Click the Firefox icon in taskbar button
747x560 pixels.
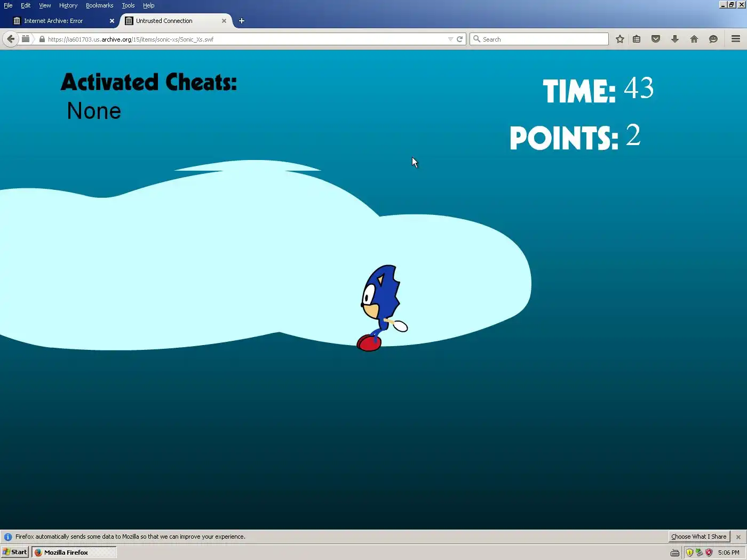[x=38, y=552]
